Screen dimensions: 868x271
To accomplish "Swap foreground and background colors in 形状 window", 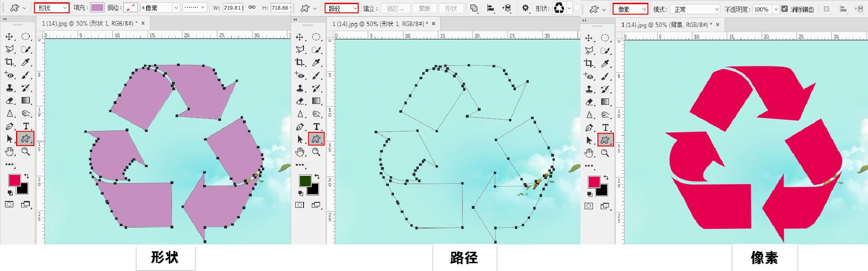I will tap(26, 176).
